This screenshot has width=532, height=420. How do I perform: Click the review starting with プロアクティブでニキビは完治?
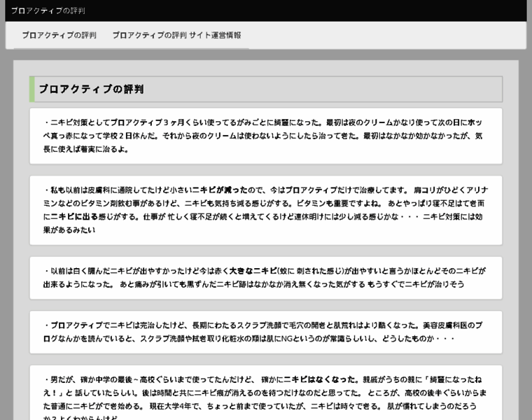(266, 332)
